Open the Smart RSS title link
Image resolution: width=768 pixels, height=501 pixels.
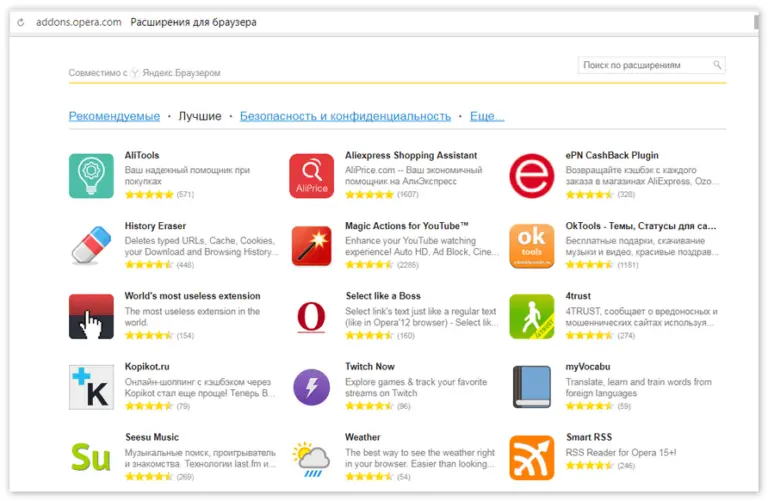tap(589, 437)
